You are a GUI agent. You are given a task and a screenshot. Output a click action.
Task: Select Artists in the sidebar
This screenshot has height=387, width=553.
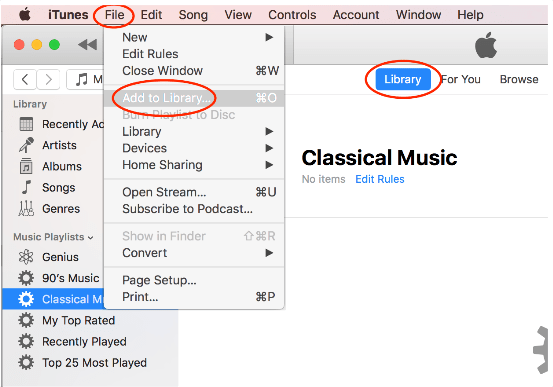(59, 145)
